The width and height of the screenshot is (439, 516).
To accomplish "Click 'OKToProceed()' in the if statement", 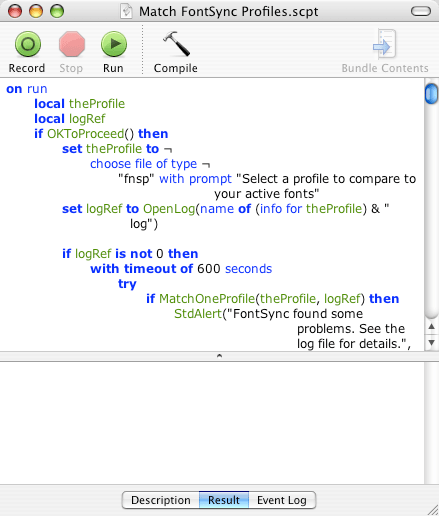I will point(90,134).
